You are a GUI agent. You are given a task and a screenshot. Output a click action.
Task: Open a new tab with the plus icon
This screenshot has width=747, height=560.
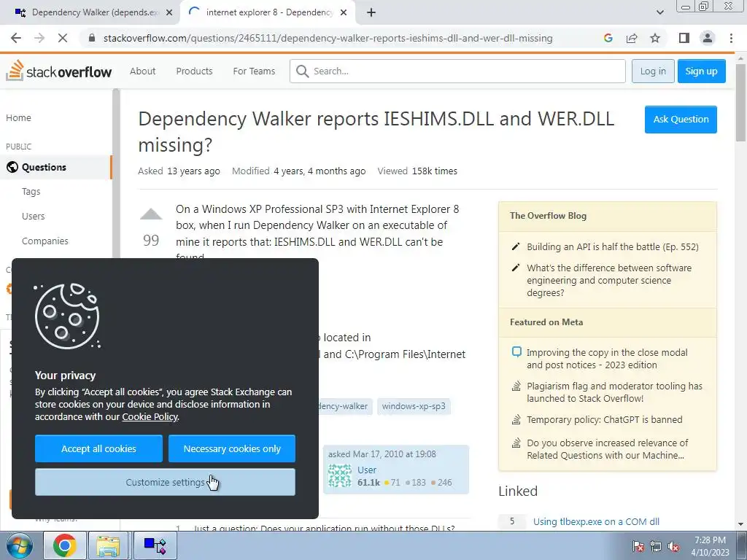coord(371,12)
